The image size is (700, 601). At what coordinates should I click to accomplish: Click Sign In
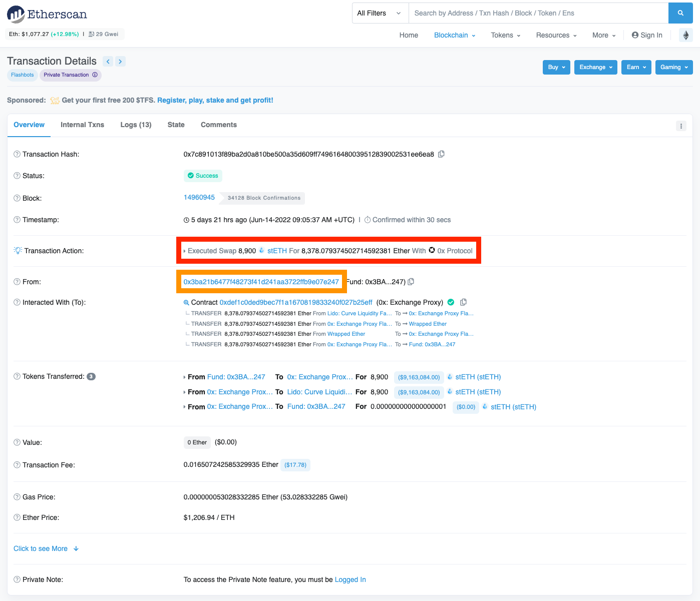click(x=647, y=35)
